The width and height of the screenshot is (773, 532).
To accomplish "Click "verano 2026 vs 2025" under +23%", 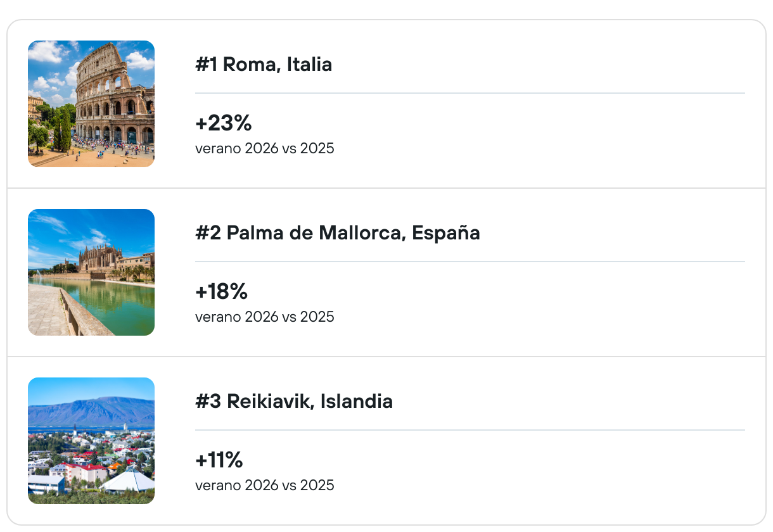I will tap(264, 149).
